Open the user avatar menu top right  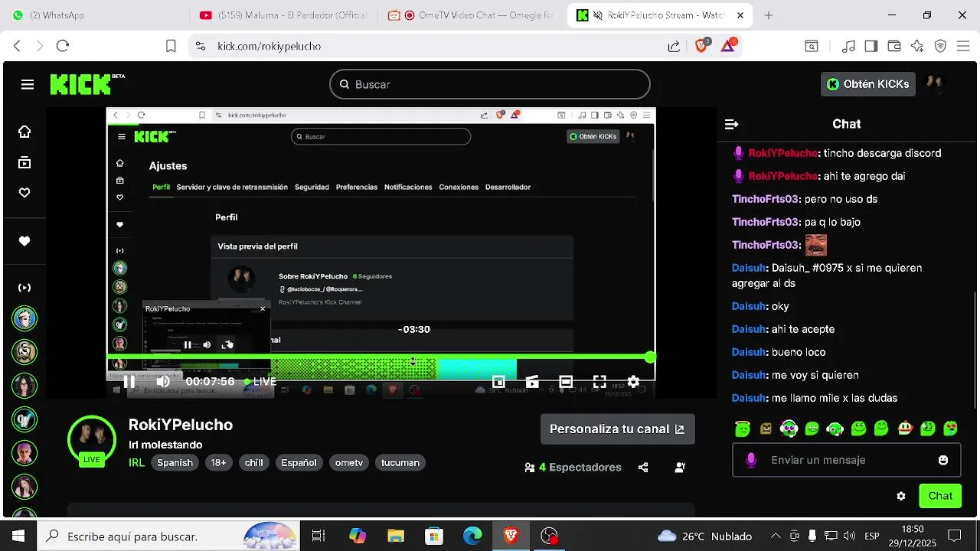point(934,84)
